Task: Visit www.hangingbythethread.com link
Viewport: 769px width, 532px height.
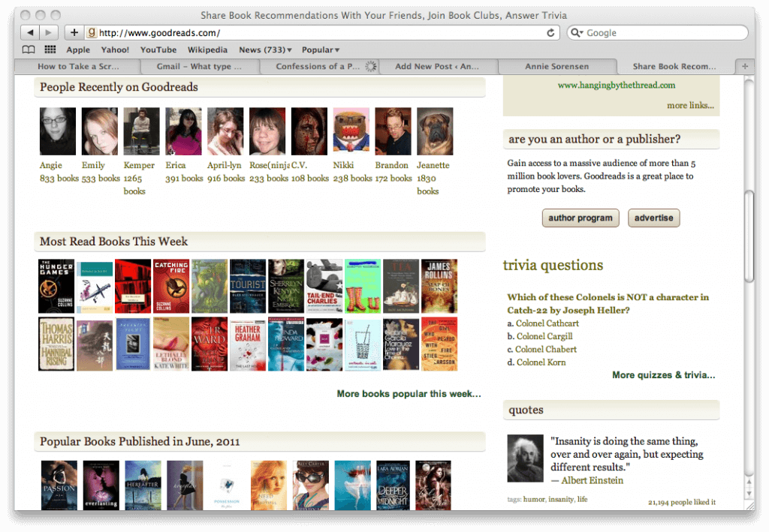Action: [617, 86]
